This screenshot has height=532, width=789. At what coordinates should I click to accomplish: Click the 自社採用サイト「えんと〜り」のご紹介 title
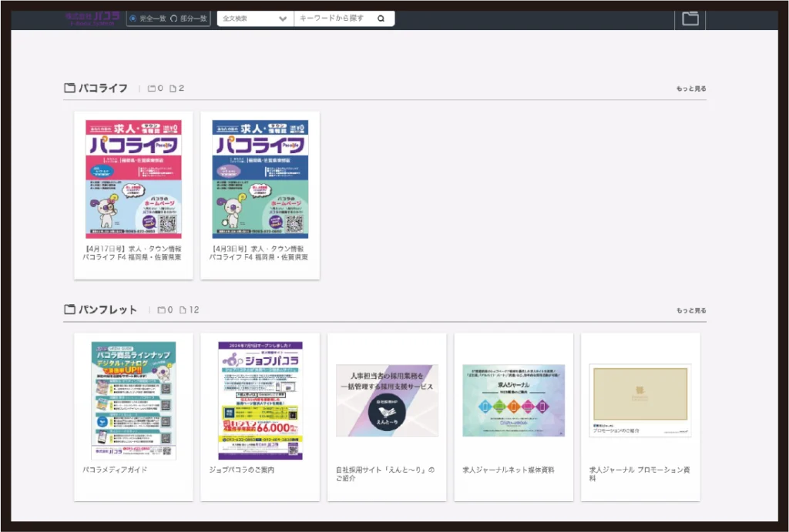click(x=385, y=473)
